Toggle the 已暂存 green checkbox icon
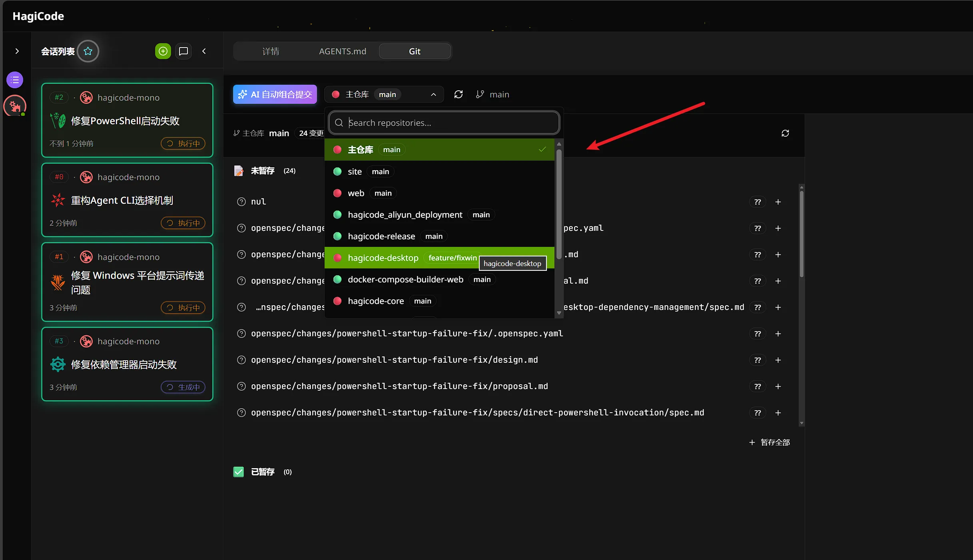The width and height of the screenshot is (973, 560). pos(239,472)
